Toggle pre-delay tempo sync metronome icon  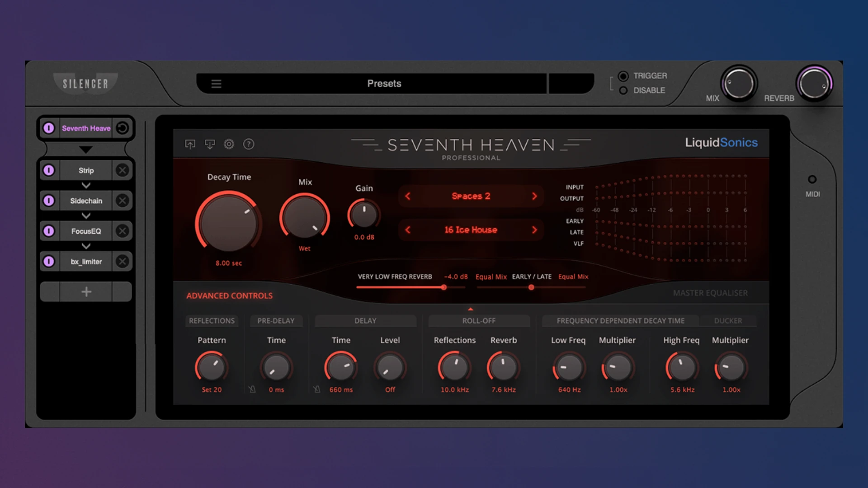coord(252,389)
